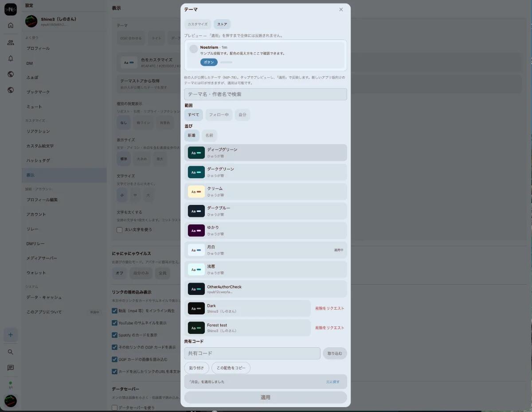Click the この配色をコピー button
The width and height of the screenshot is (532, 412).
point(231,368)
